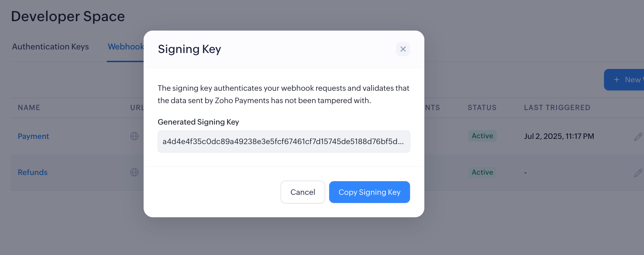644x255 pixels.
Task: Click the LAST TRIGGERED column header
Action: (x=557, y=108)
